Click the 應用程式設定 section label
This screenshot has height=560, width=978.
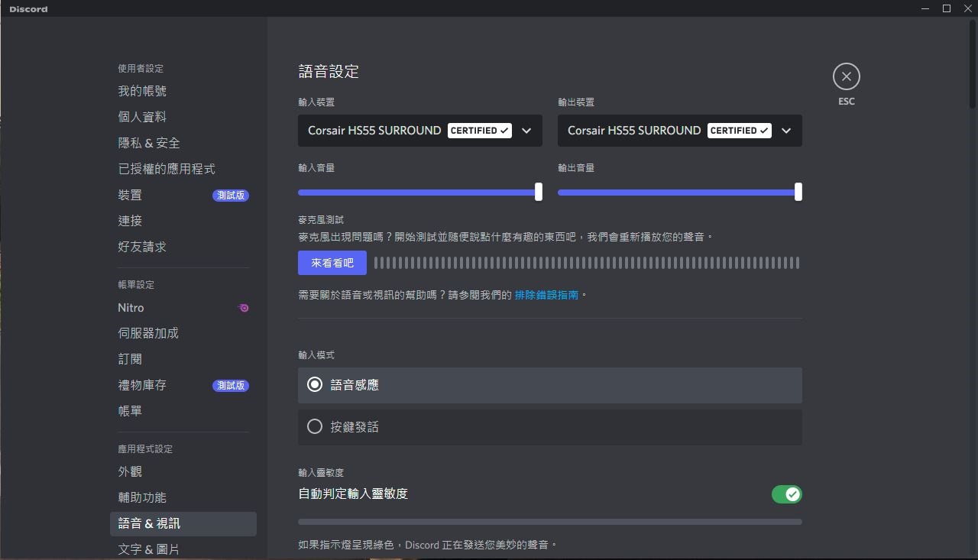point(145,449)
